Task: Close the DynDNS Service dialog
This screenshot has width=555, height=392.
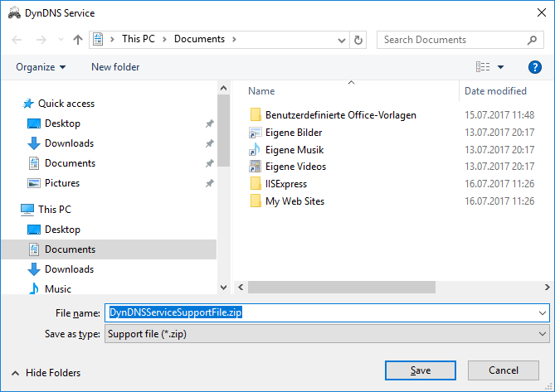Action: point(541,13)
